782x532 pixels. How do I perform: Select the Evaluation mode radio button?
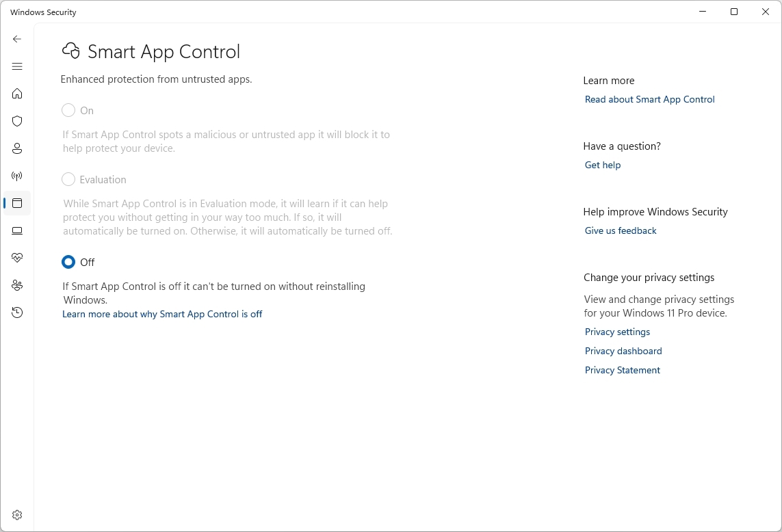tap(68, 179)
